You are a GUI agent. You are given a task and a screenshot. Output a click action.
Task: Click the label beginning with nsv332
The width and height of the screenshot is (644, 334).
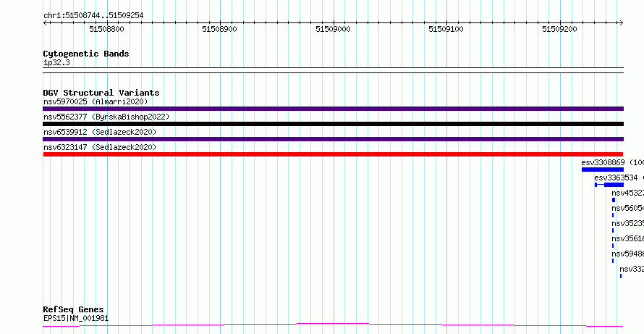(632, 269)
